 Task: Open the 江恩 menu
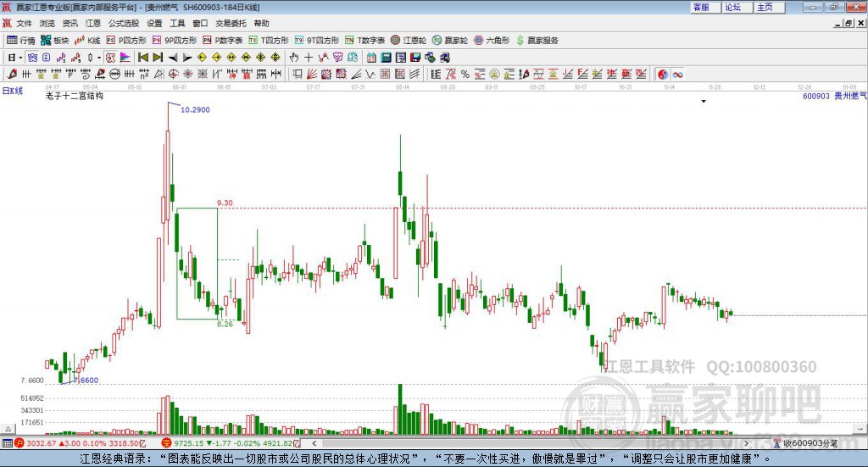[93, 23]
